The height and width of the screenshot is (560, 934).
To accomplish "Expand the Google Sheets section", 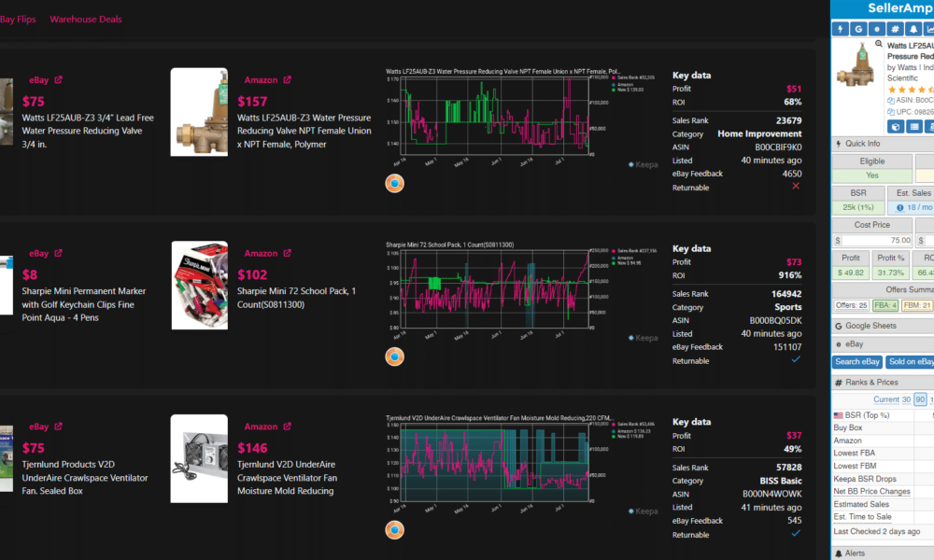I will [883, 326].
